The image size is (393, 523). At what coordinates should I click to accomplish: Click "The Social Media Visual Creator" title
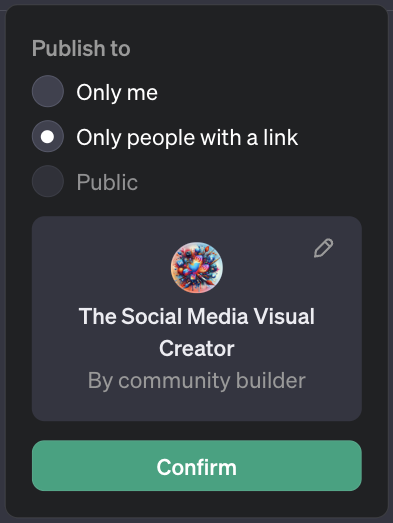tap(197, 332)
